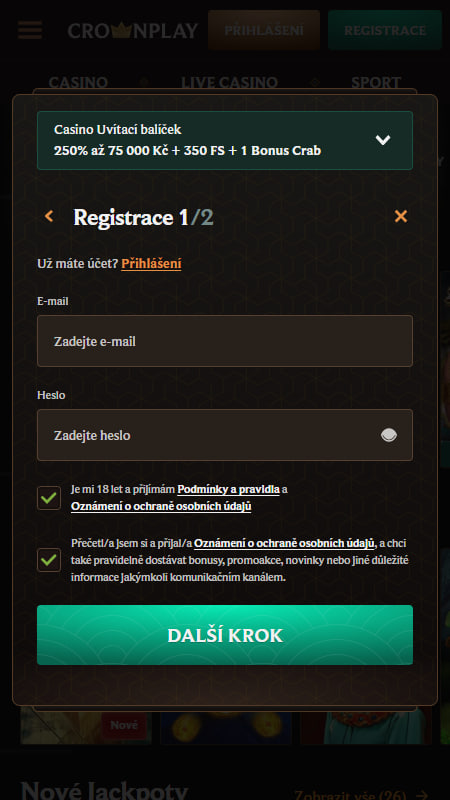Open the Podmínky a pravidla link
The width and height of the screenshot is (450, 800).
point(229,489)
